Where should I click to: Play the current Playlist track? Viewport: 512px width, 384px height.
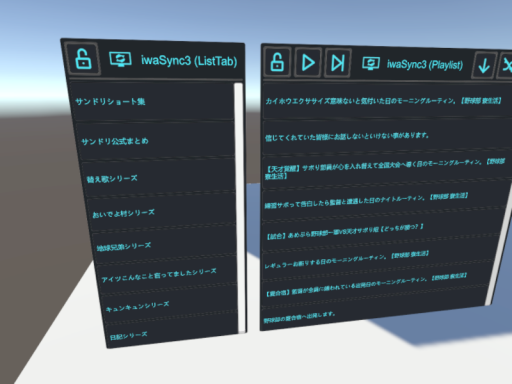point(308,63)
